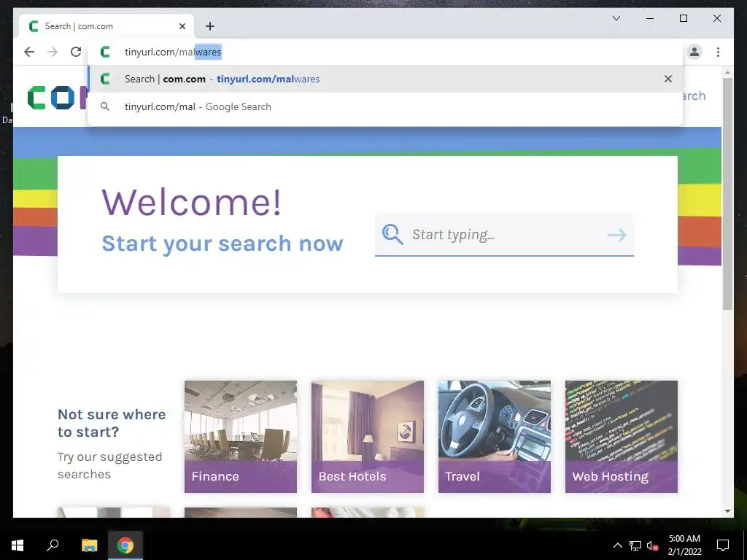Click the Try our suggested searches text

pyautogui.click(x=109, y=465)
